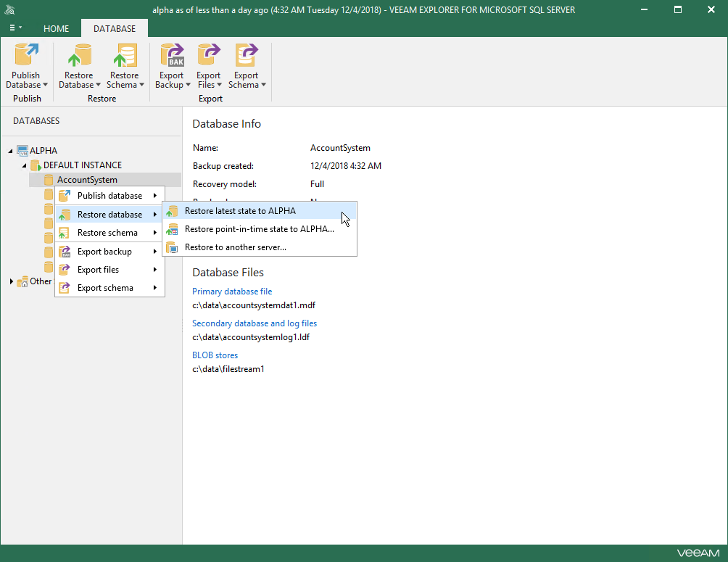Collapse the DEFAULT INSTANCE node
Image resolution: width=728 pixels, height=562 pixels.
coord(24,165)
